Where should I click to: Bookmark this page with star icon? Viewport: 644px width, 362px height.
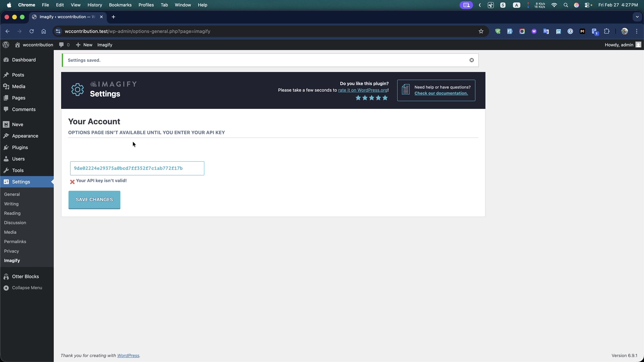coord(481,31)
